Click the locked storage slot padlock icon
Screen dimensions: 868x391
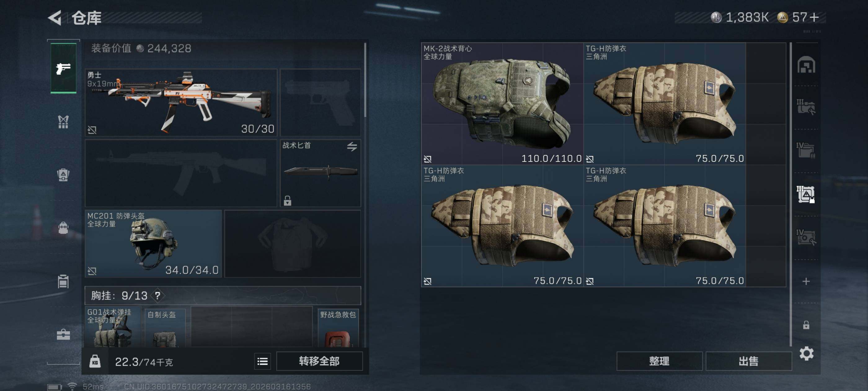click(806, 325)
